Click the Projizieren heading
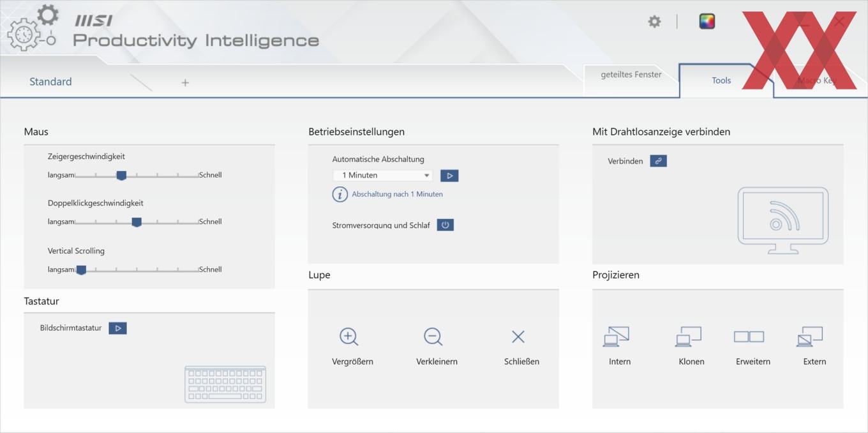 coord(616,275)
